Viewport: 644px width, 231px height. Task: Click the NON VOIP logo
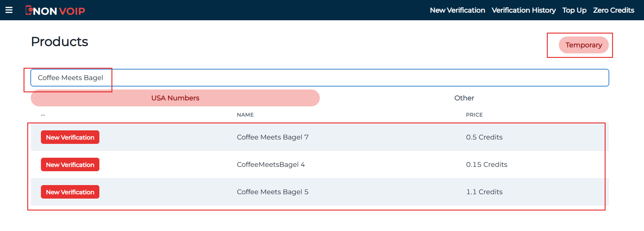coord(55,11)
